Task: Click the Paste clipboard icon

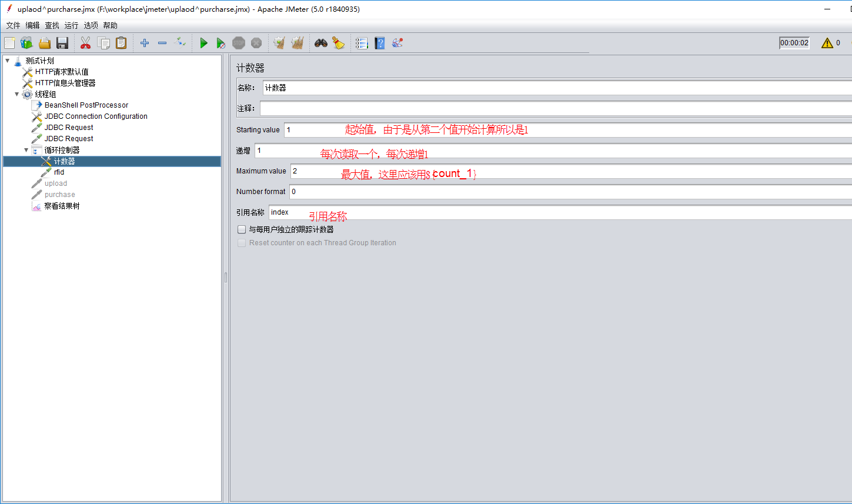Action: point(121,43)
